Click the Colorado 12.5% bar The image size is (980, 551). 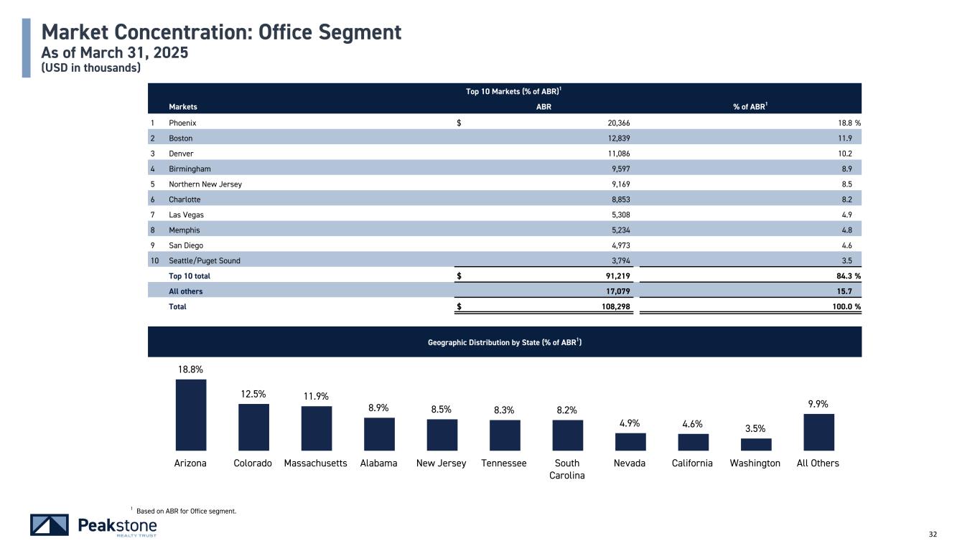[x=253, y=427]
